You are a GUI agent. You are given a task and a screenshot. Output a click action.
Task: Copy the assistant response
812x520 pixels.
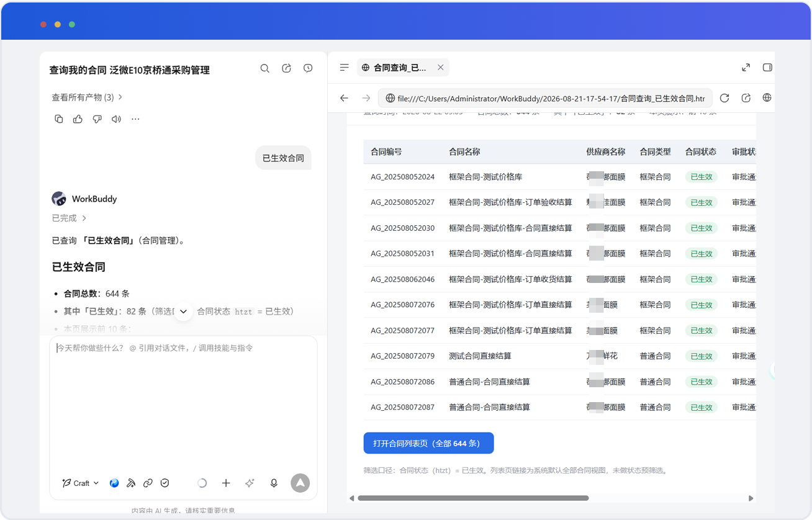pos(59,119)
